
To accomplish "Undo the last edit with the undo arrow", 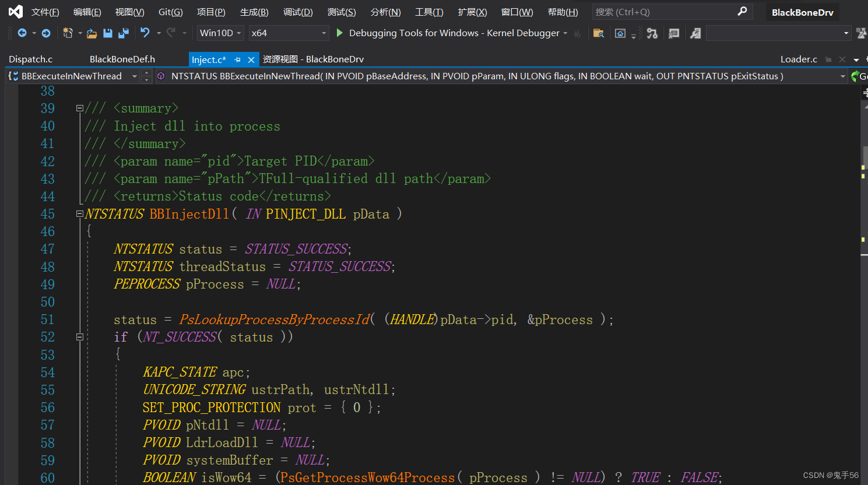I will [145, 33].
